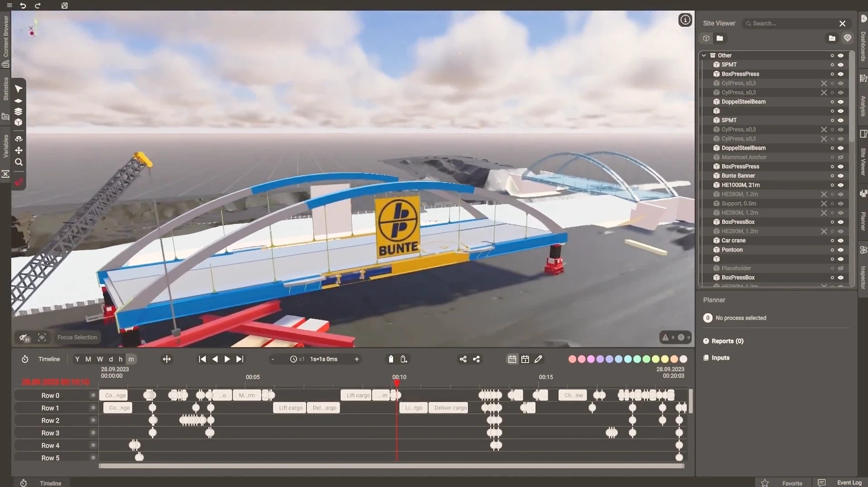Undo the last action
Screen dimensions: 868x487
tap(23, 5)
